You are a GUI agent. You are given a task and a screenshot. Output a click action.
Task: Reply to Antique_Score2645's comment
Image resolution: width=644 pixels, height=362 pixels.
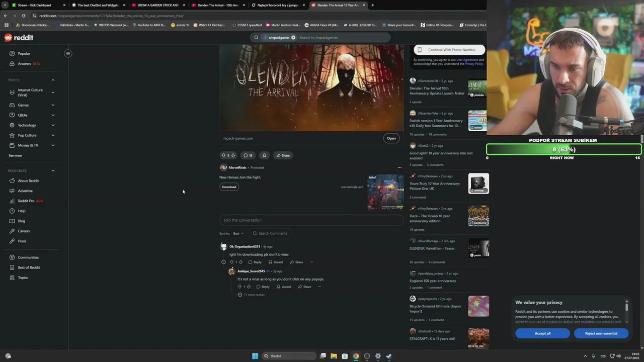point(263,287)
